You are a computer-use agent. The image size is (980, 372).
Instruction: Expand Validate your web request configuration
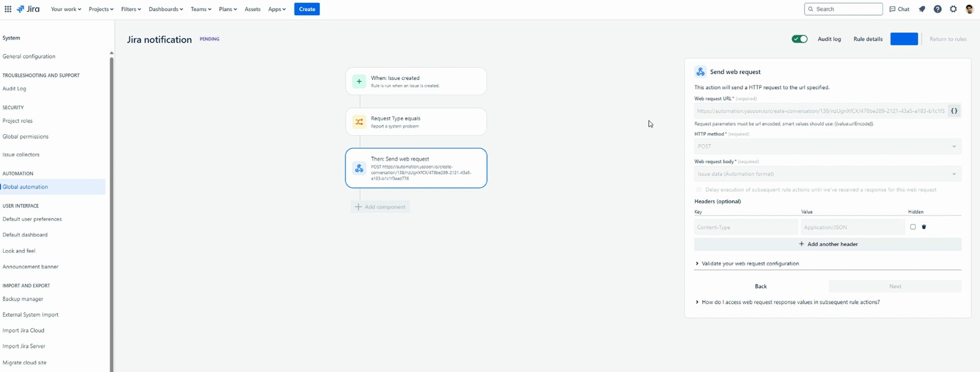tap(747, 264)
